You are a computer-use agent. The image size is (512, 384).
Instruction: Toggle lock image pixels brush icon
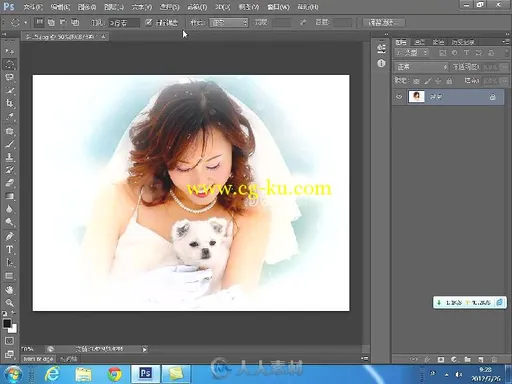click(428, 81)
